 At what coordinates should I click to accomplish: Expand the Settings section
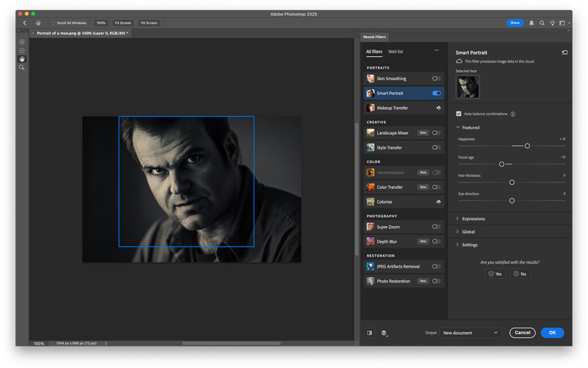tap(458, 245)
